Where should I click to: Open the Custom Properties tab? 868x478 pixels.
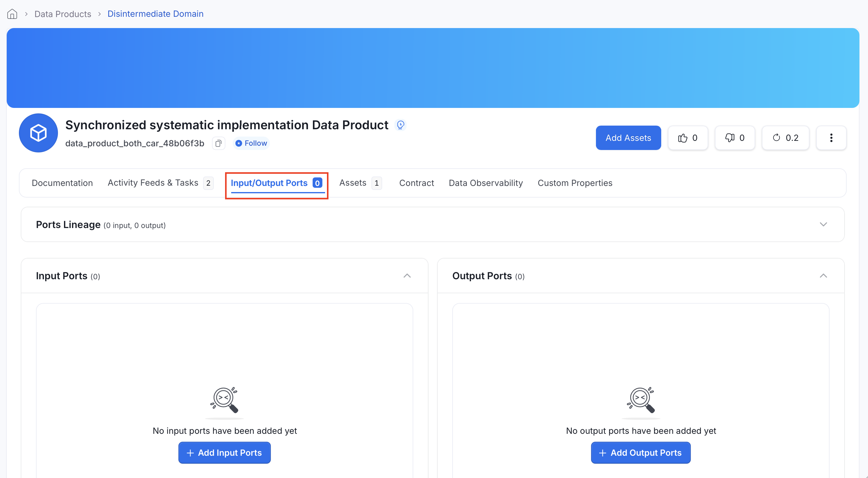(575, 183)
